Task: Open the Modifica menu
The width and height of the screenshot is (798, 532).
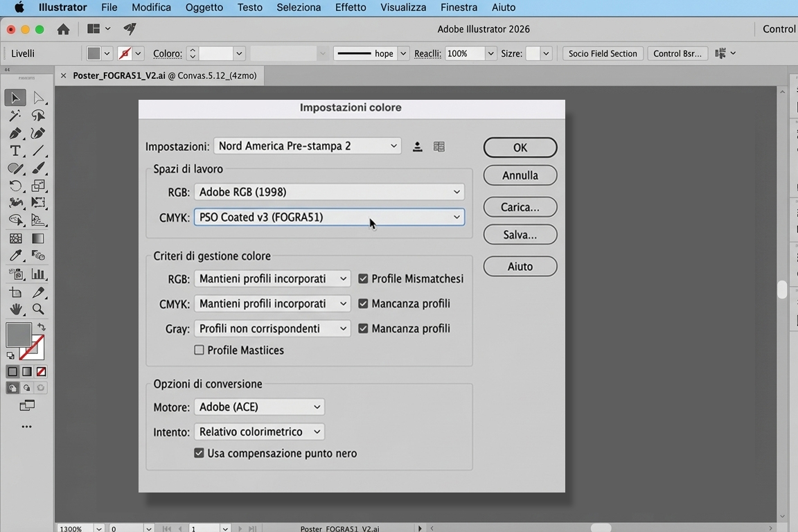Action: pyautogui.click(x=151, y=8)
